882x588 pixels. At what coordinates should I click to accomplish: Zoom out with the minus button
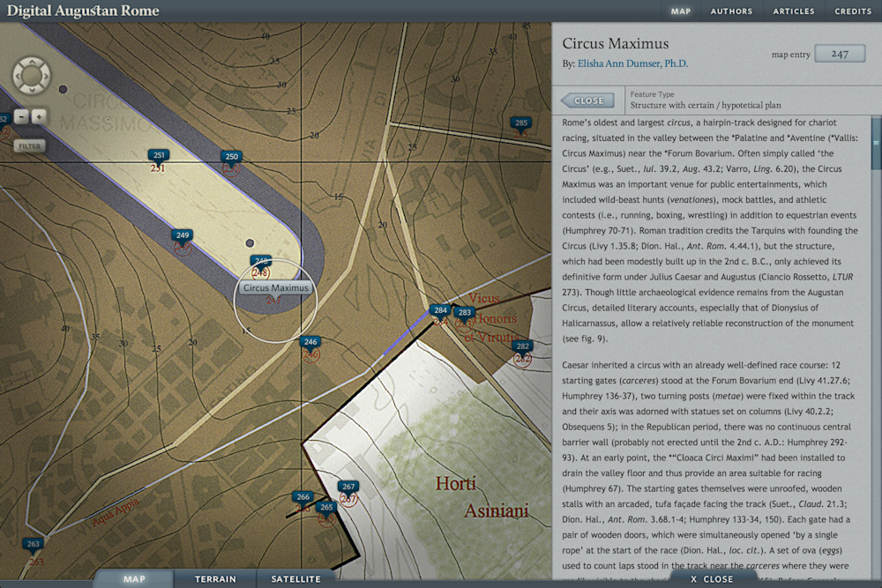(21, 116)
